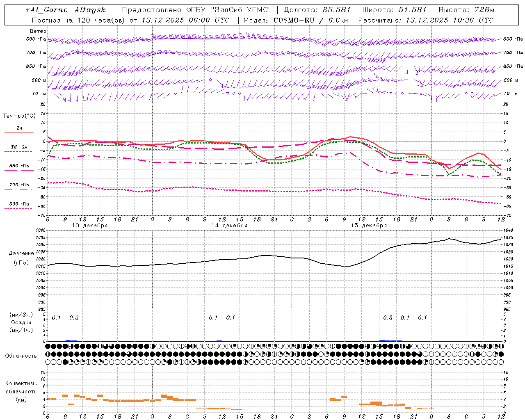525x420 pixels.
Task: Click the Осадки precipitation label
Action: coord(21,322)
